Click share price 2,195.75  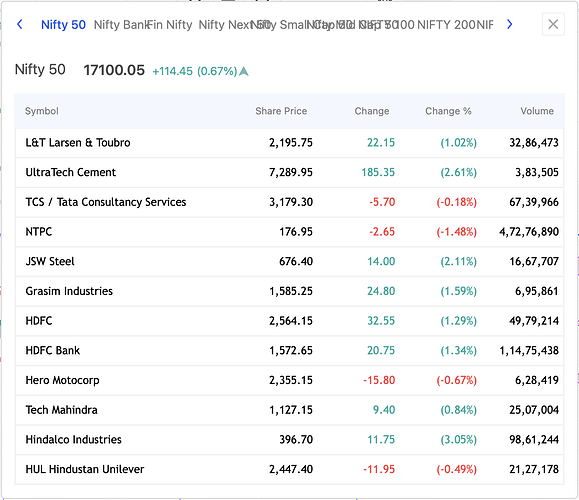coord(291,143)
